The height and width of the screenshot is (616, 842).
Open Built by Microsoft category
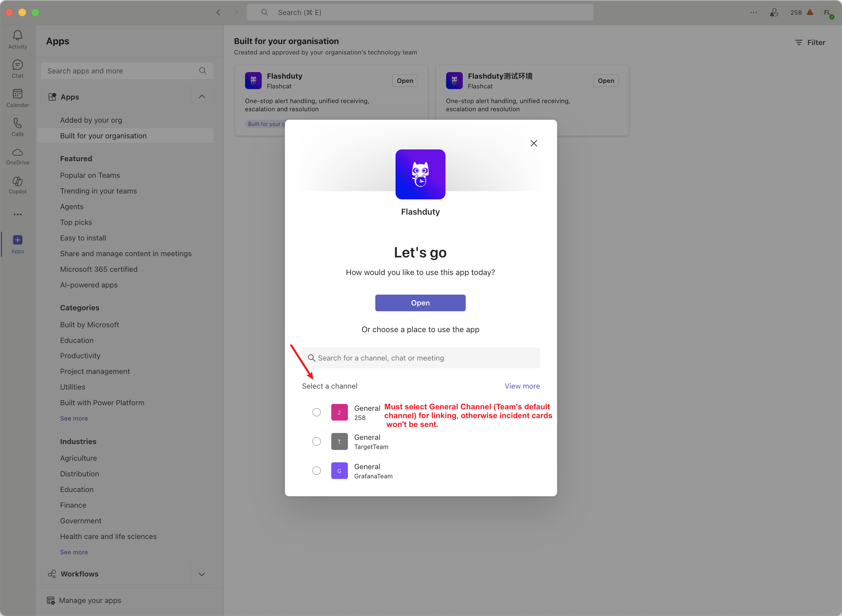point(89,325)
